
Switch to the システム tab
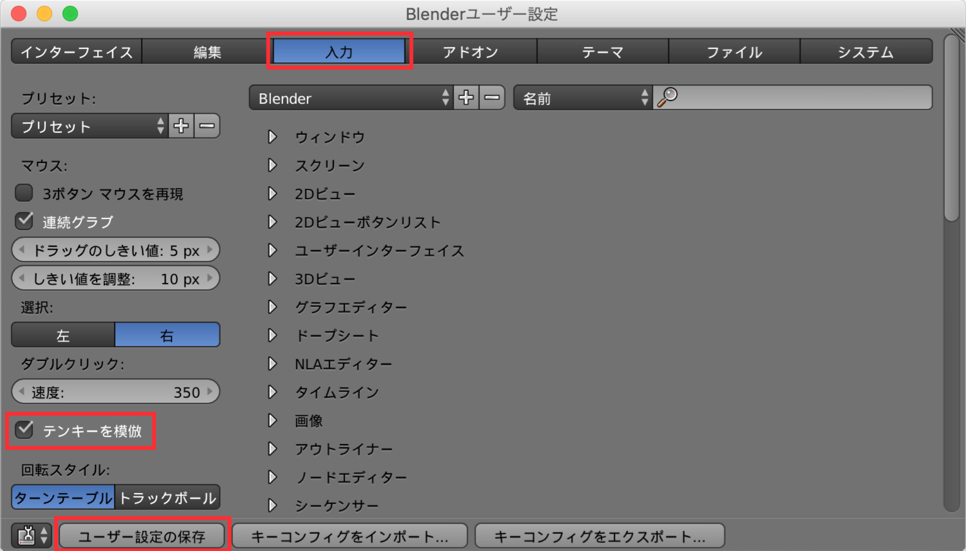pos(865,52)
